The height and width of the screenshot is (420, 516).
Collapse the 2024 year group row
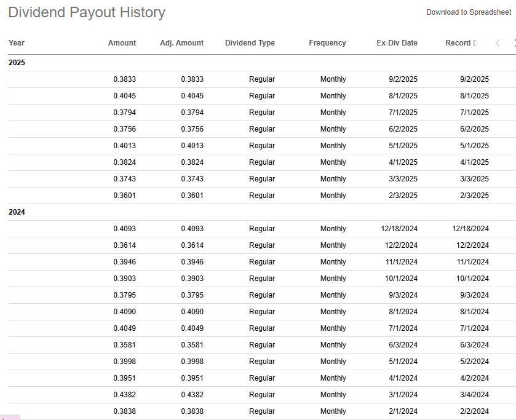(17, 212)
